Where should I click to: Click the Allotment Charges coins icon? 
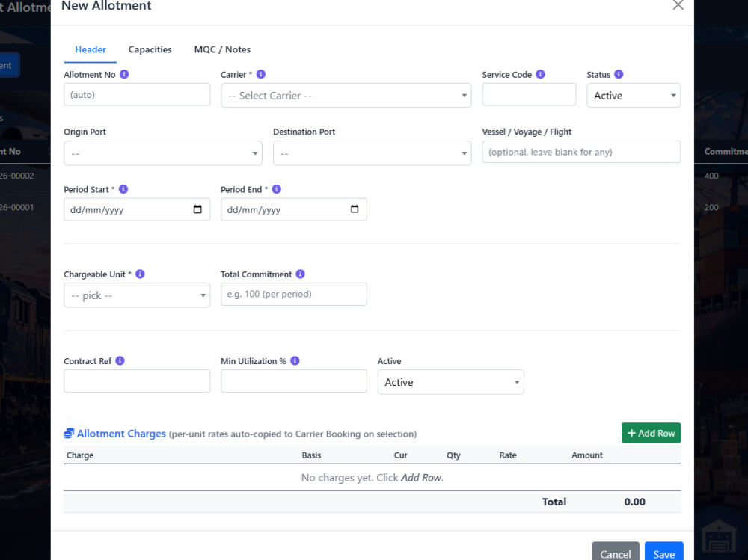click(x=69, y=433)
